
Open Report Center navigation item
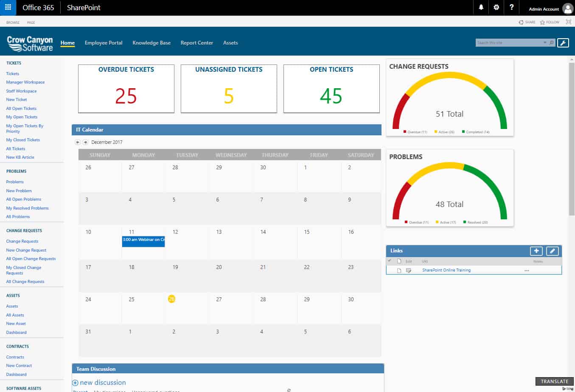(197, 43)
